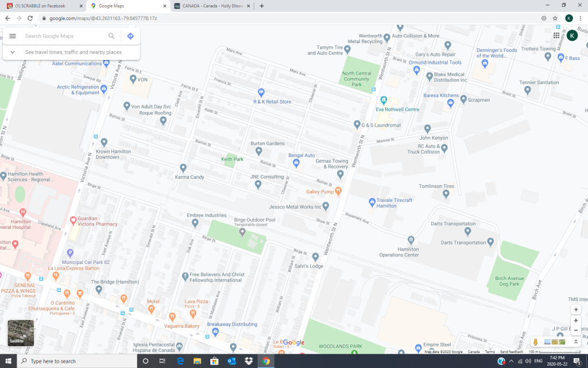Open the Terms link in the map footer
Viewport: 588px width, 368px height.
click(489, 351)
